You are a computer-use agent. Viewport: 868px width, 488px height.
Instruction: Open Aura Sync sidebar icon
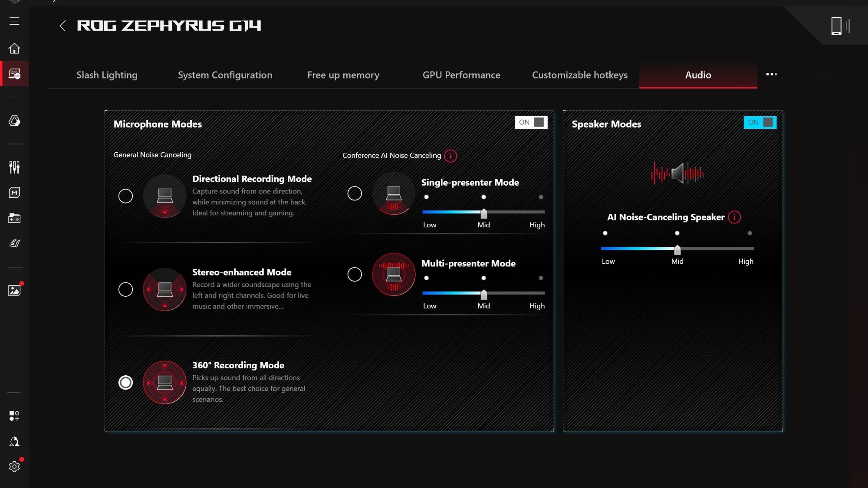coord(14,121)
